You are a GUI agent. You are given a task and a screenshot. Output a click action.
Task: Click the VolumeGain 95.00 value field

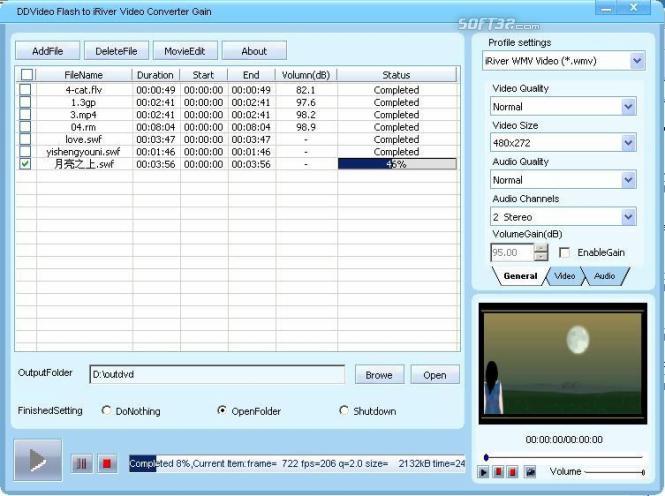512,253
